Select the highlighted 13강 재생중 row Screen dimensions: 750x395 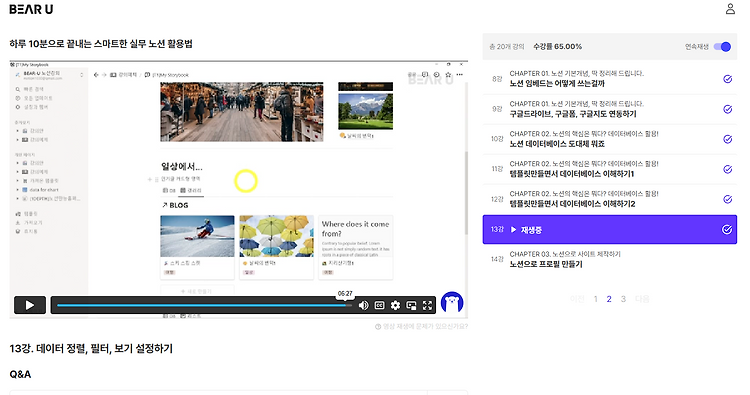tap(609, 230)
